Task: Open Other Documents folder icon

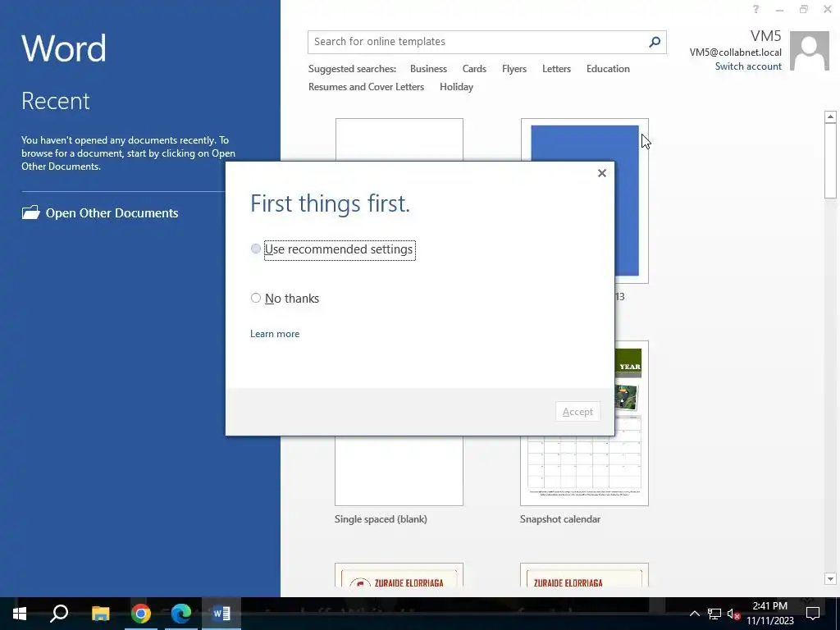Action: click(x=30, y=212)
